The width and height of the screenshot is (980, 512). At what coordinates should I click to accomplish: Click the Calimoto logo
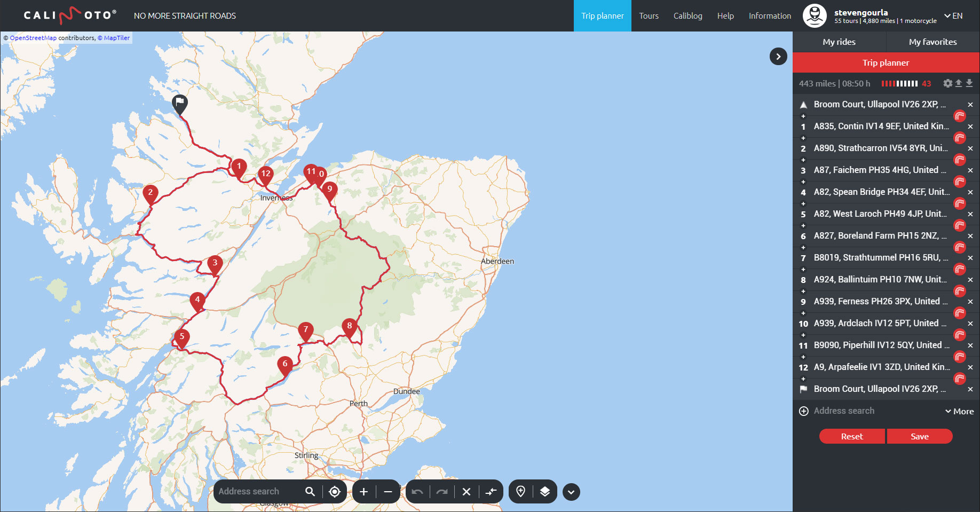coord(70,15)
